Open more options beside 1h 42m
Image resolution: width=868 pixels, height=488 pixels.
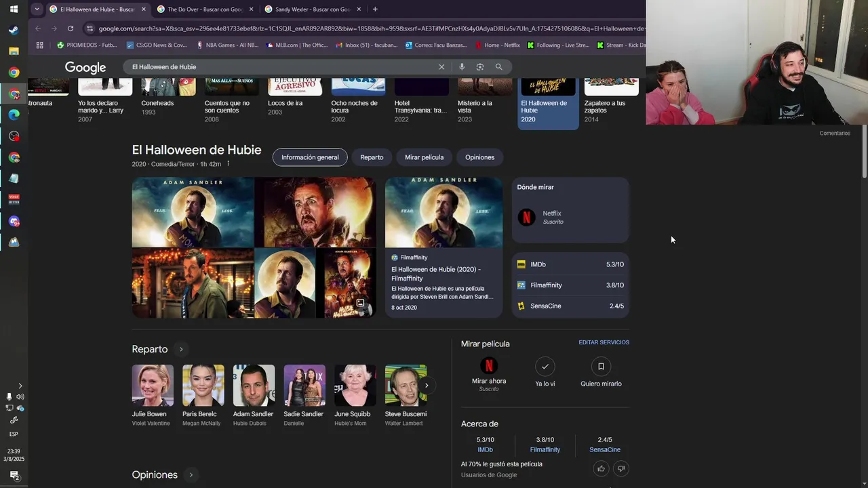tap(228, 164)
